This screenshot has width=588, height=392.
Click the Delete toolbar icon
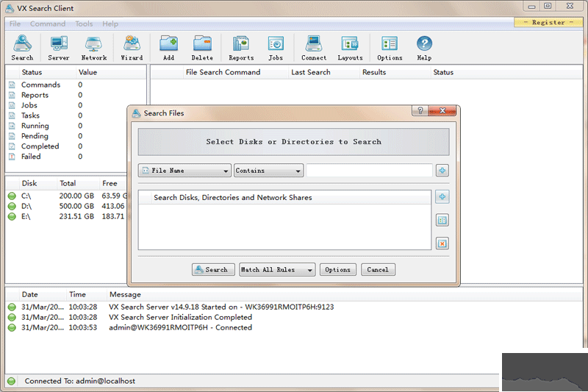pyautogui.click(x=202, y=48)
